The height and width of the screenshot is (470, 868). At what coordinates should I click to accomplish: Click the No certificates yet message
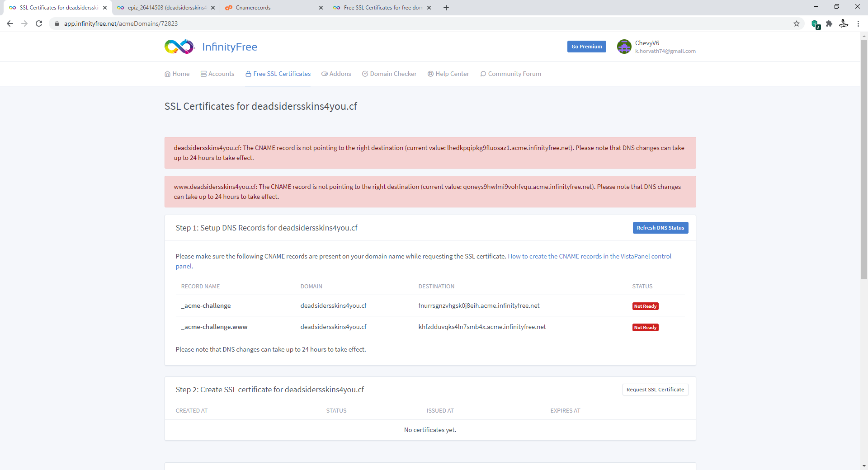point(430,430)
